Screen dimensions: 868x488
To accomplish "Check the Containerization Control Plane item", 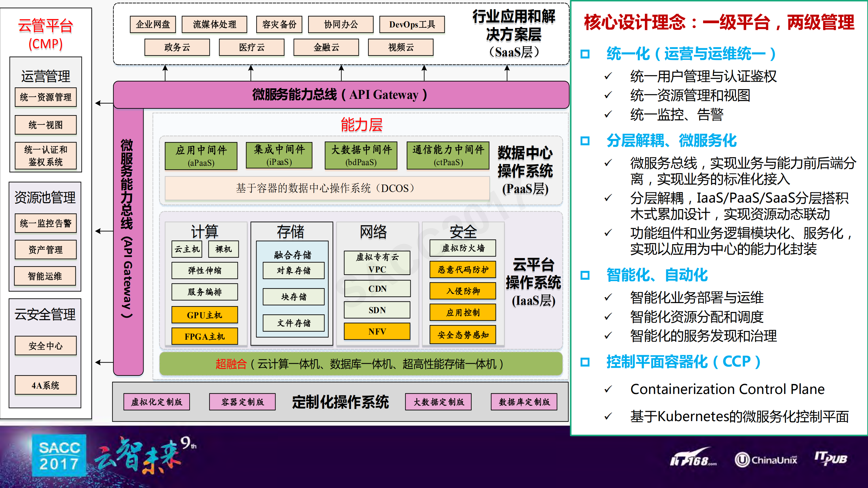I will (x=728, y=389).
